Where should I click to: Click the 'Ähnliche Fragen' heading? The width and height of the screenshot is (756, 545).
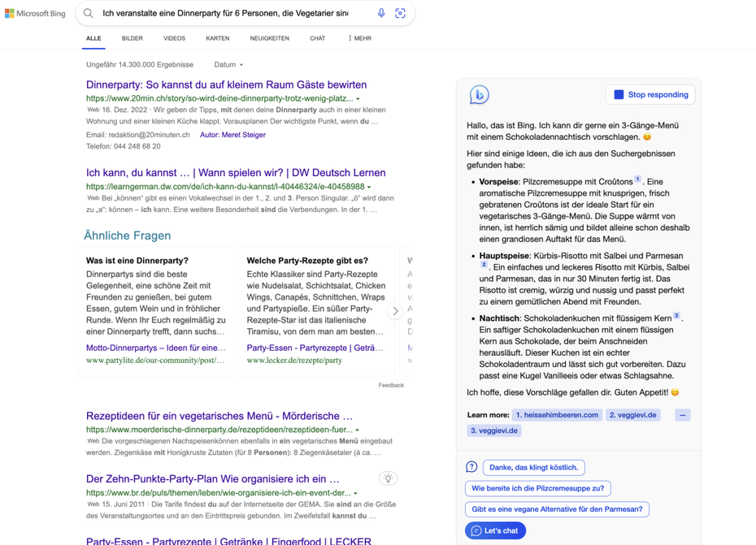[x=128, y=236]
